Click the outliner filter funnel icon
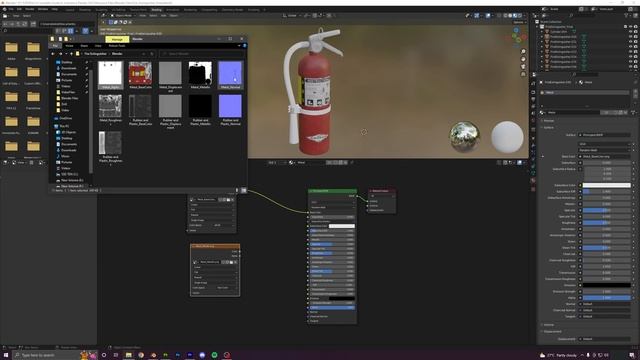Screen dimensions: 640x360 [627, 16]
